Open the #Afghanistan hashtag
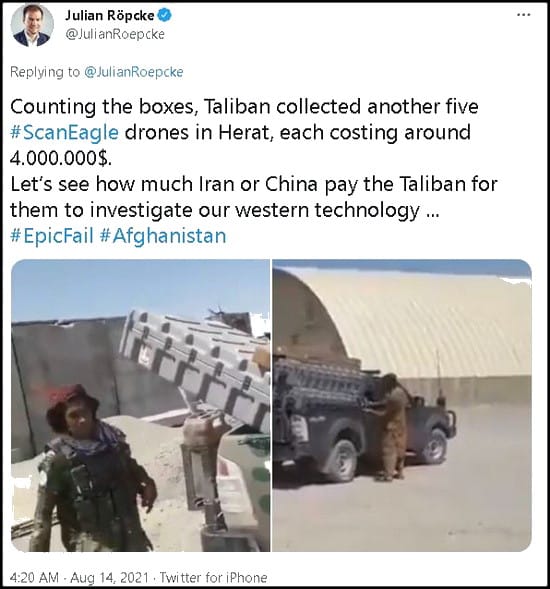Screen dimensions: 550x589 click(163, 236)
